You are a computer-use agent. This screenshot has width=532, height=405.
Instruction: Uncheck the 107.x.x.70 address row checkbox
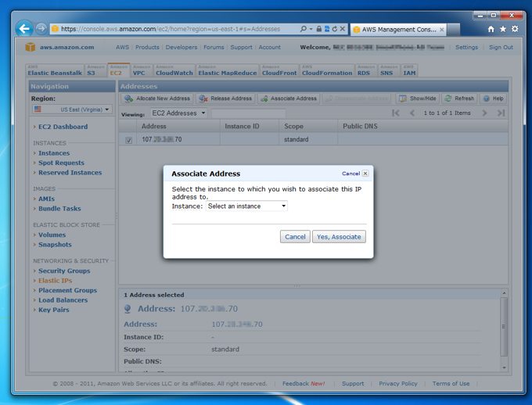point(128,140)
